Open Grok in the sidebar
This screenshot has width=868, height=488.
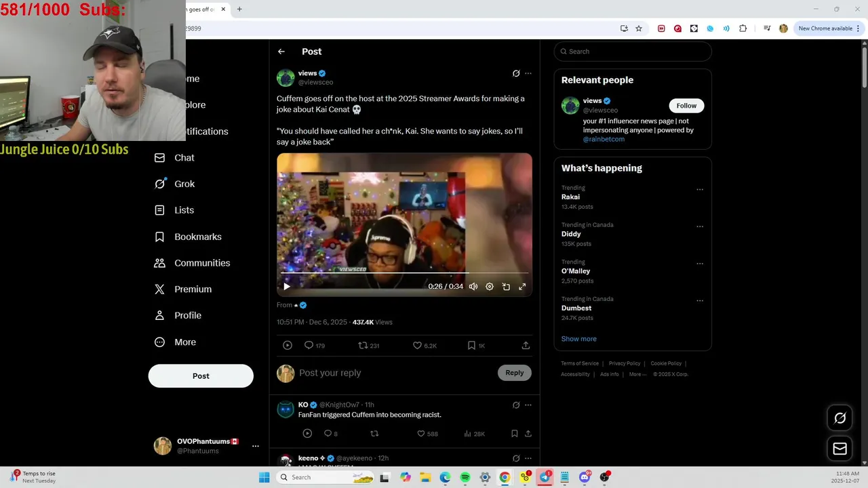(x=174, y=184)
